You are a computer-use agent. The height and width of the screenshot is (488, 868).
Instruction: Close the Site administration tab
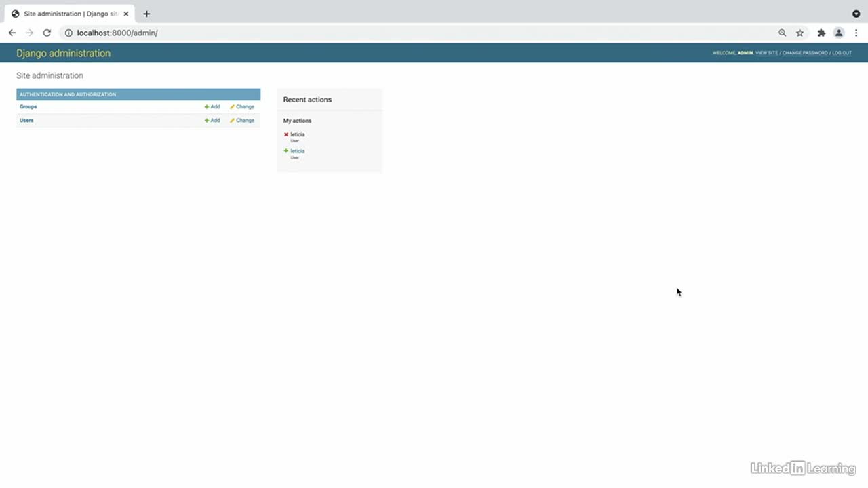[126, 14]
